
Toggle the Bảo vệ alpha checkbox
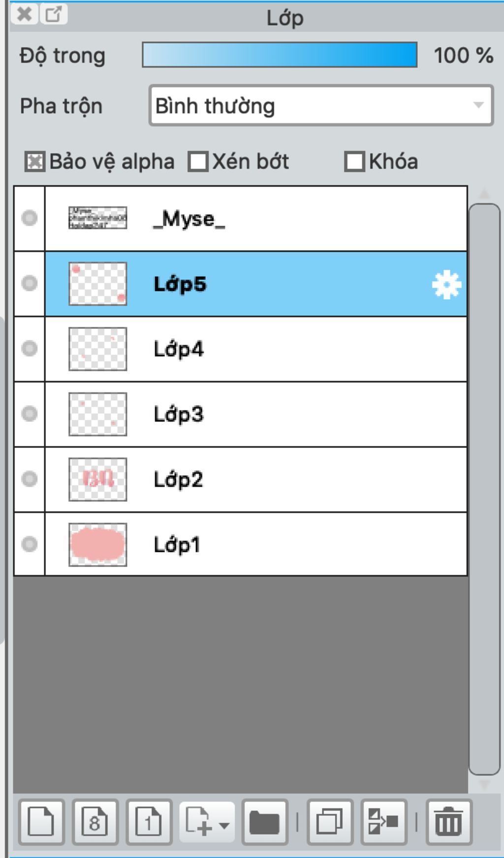tap(34, 162)
